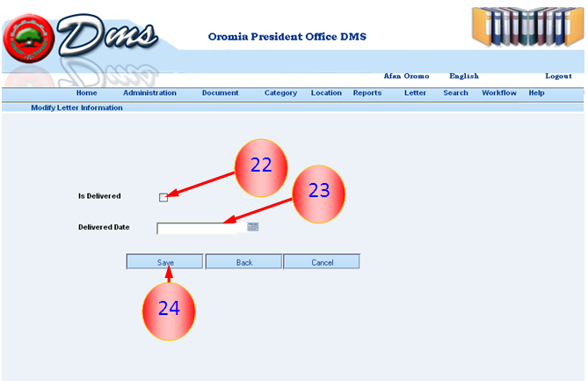Click the binder folders image in header
588x381 pixels.
click(527, 26)
